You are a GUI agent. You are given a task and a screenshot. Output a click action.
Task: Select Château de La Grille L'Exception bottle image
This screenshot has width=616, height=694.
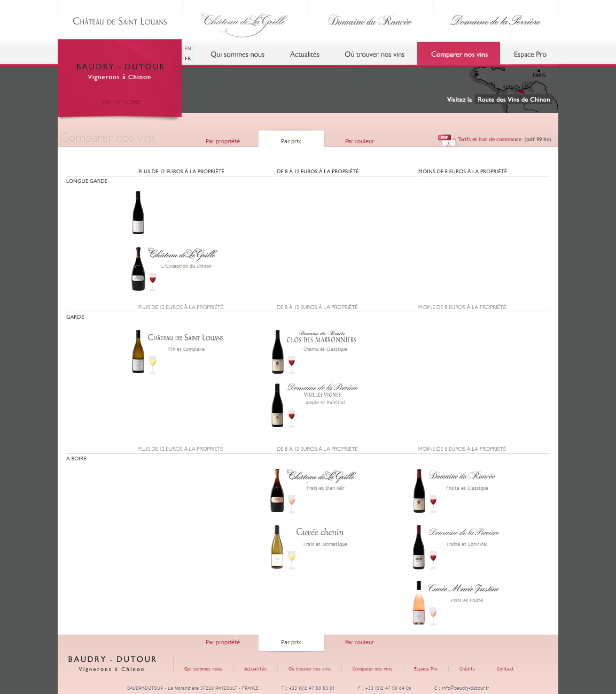coord(138,268)
